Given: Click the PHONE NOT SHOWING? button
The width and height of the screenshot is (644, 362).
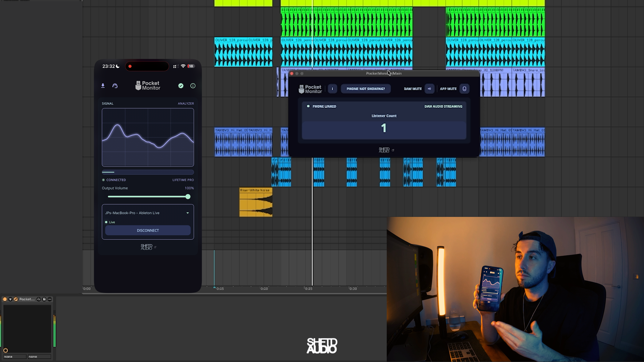Looking at the screenshot, I should (365, 89).
